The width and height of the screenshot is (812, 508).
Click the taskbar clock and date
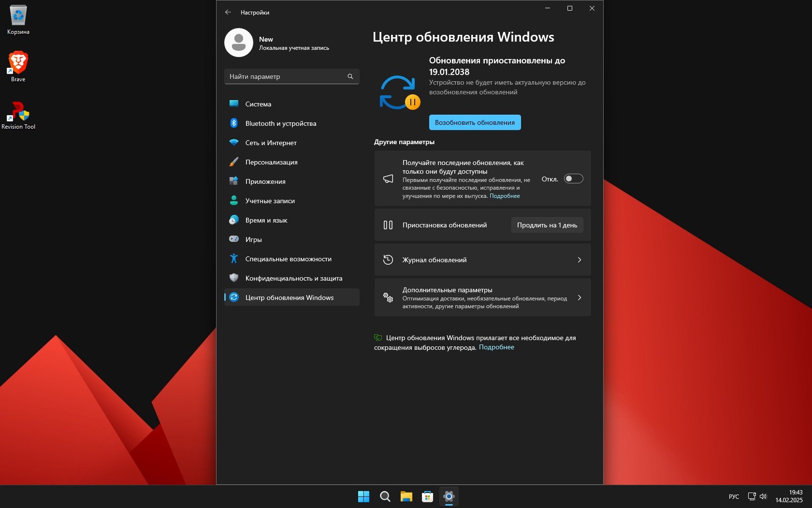(x=789, y=496)
